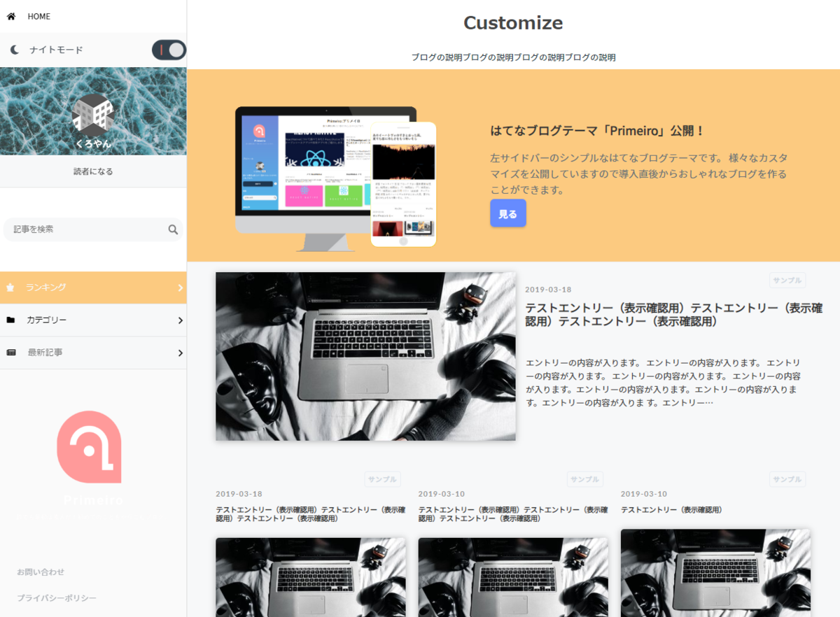This screenshot has width=840, height=617.
Task: Click the Customize blog title
Action: click(x=513, y=23)
